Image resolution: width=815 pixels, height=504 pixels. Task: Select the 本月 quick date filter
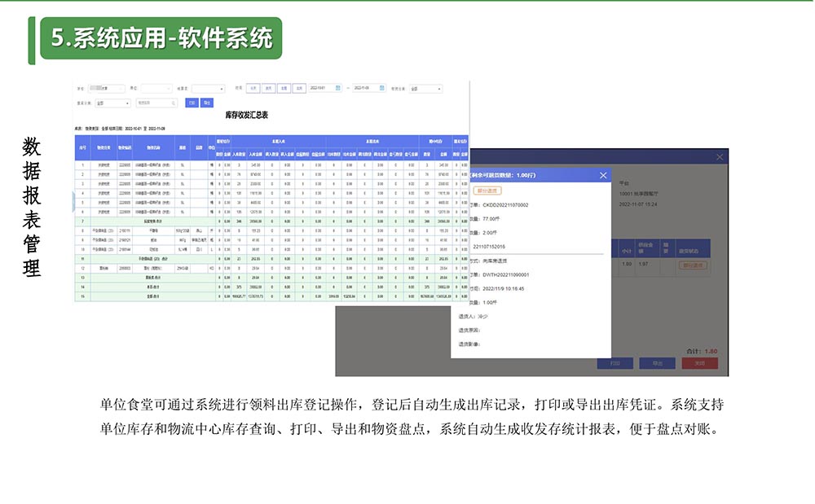pos(299,88)
